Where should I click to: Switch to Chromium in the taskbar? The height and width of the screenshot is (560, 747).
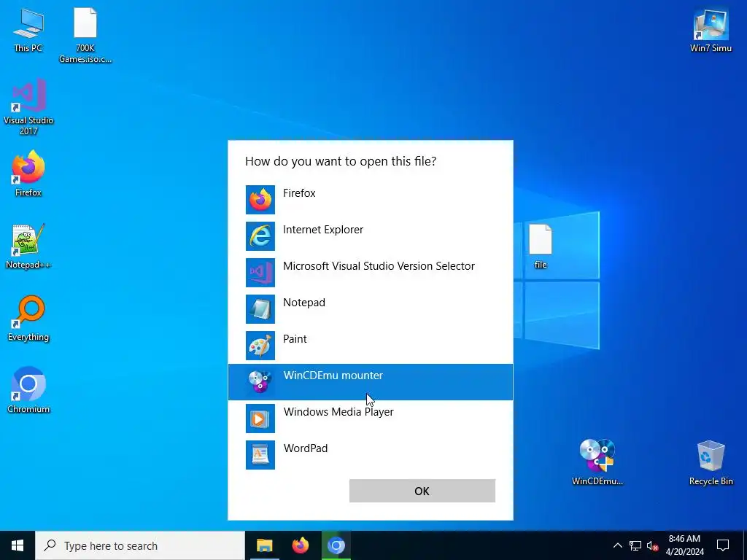336,545
